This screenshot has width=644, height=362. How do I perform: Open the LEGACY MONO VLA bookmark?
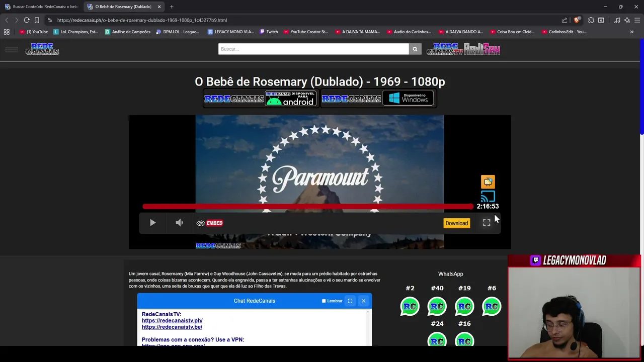click(x=231, y=32)
